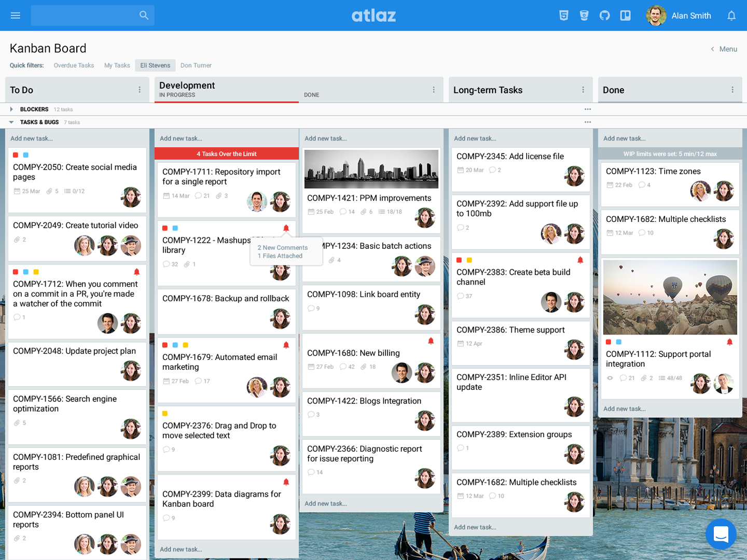This screenshot has height=560, width=747.
Task: Open the hamburger navigation menu
Action: 16,16
